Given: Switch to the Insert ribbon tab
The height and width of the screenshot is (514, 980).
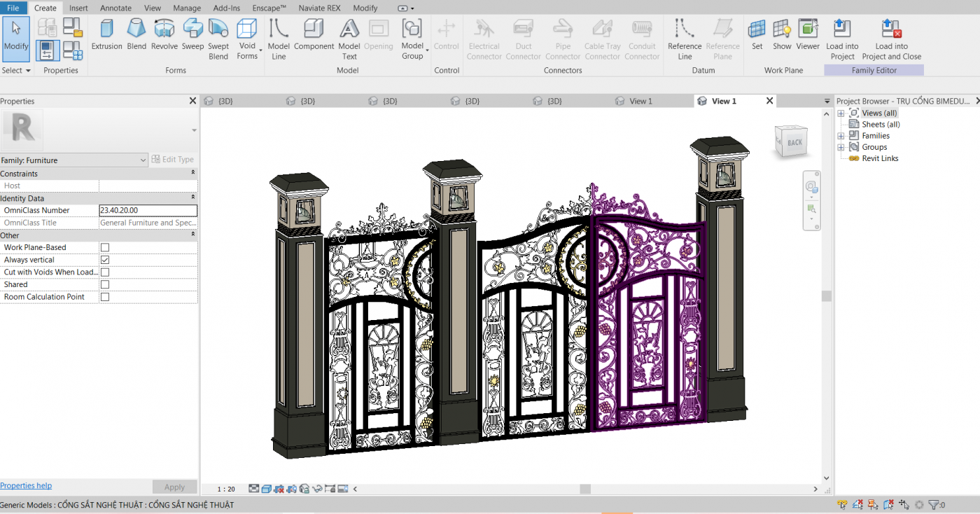Looking at the screenshot, I should click(78, 8).
